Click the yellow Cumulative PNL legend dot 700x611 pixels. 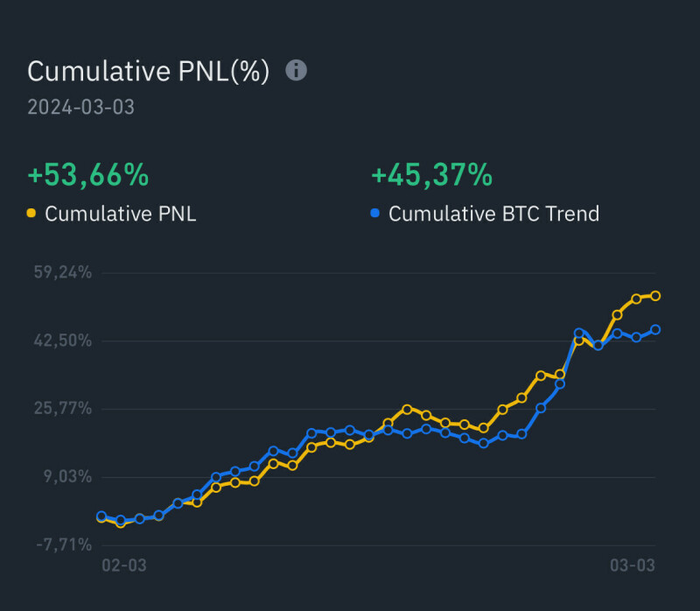point(32,213)
